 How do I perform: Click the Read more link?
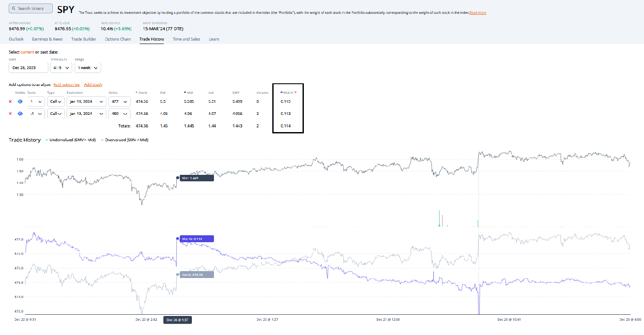(478, 13)
